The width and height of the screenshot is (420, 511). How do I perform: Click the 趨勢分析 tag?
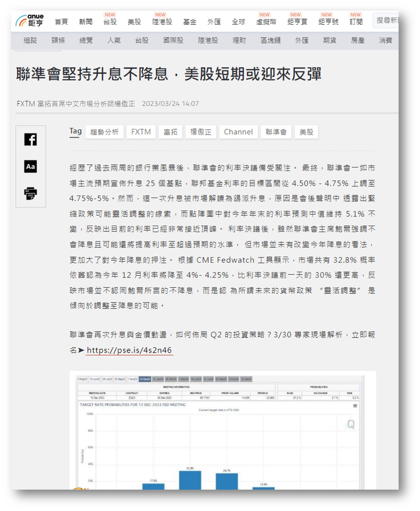[x=104, y=132]
